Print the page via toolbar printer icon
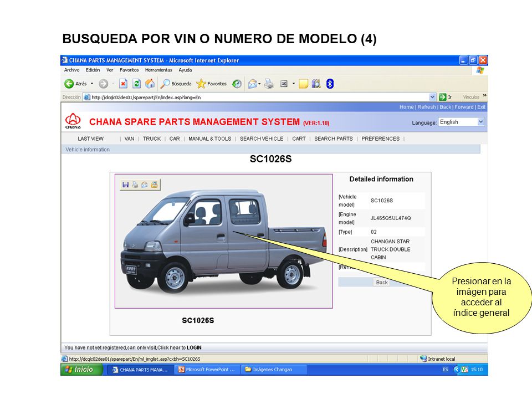Screen dimensions: 532x399 269,84
